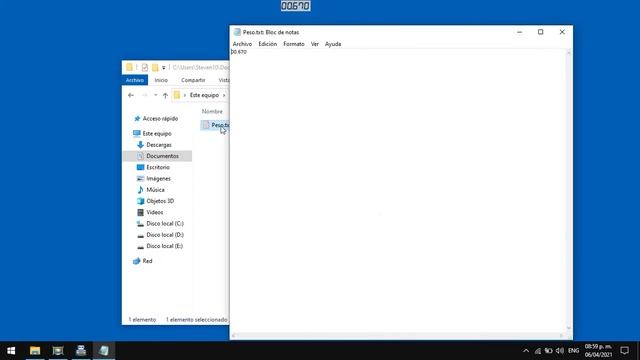This screenshot has height=360, width=640.
Task: Click the new folder quick access icon
Action: 155,68
